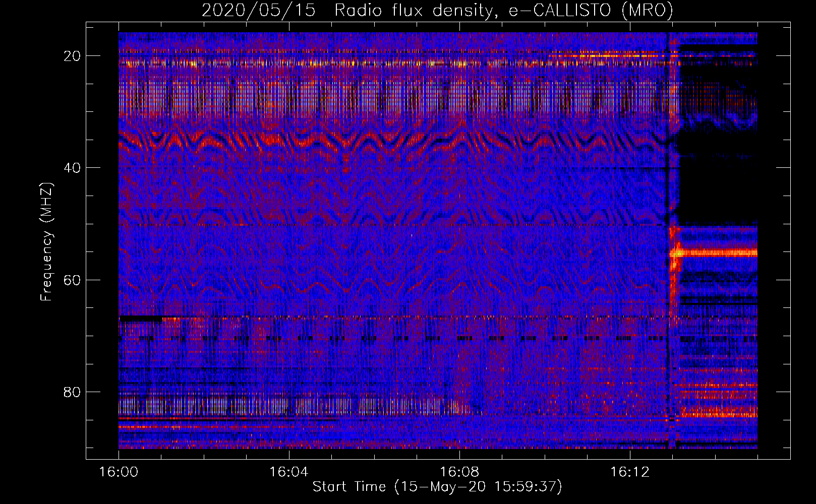Screen dimensions: 816x504
Task: Click the 'Start Time' x-axis label
Action: click(x=437, y=487)
